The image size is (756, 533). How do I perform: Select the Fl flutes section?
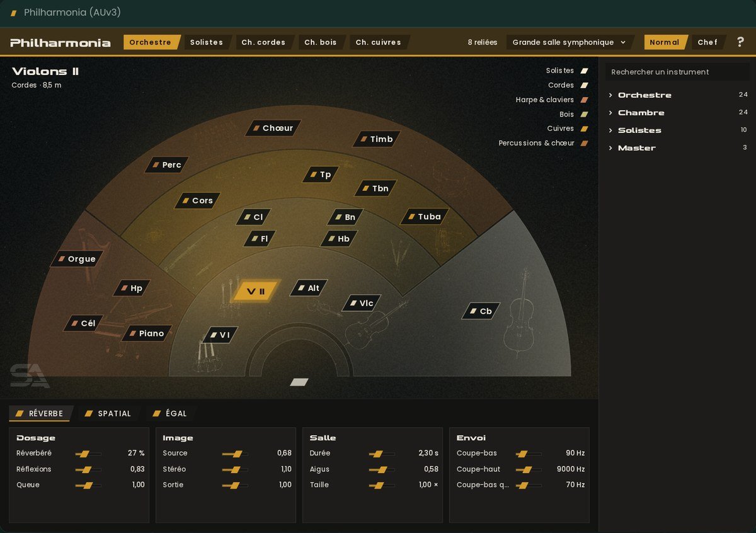260,239
